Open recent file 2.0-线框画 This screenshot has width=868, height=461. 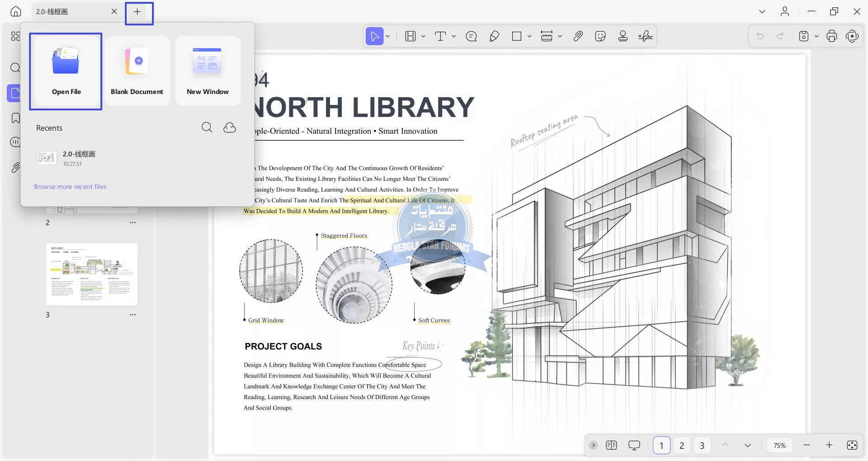coord(79,158)
